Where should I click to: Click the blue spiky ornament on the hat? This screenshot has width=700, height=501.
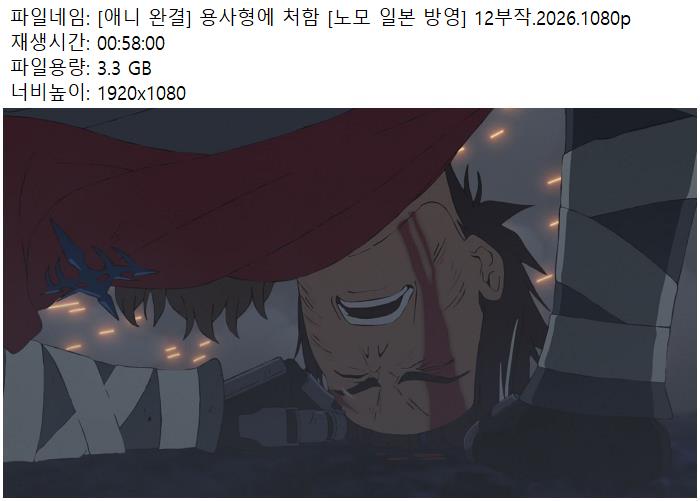pyautogui.click(x=96, y=268)
